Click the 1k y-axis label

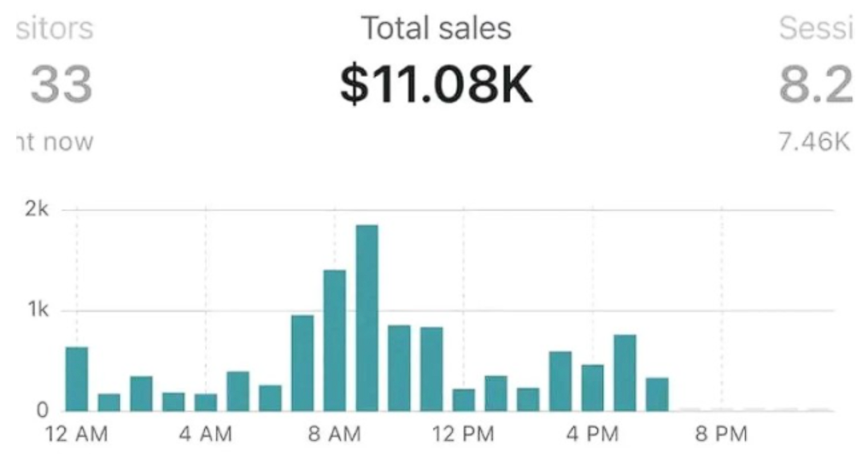tap(38, 310)
